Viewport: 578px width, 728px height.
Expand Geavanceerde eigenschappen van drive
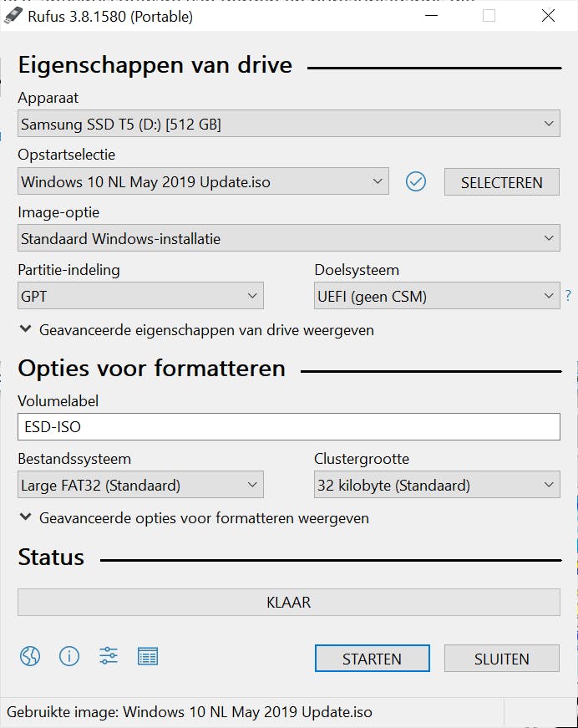tap(196, 330)
